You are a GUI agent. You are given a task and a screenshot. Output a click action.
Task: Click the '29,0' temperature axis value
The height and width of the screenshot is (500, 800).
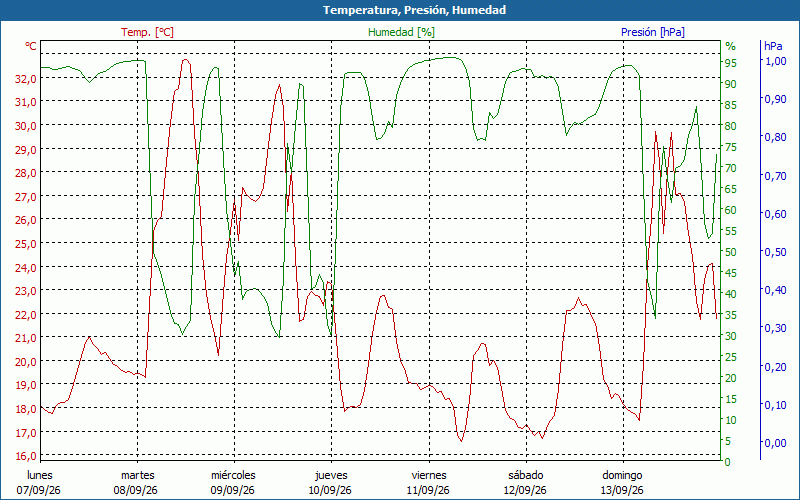[26, 149]
